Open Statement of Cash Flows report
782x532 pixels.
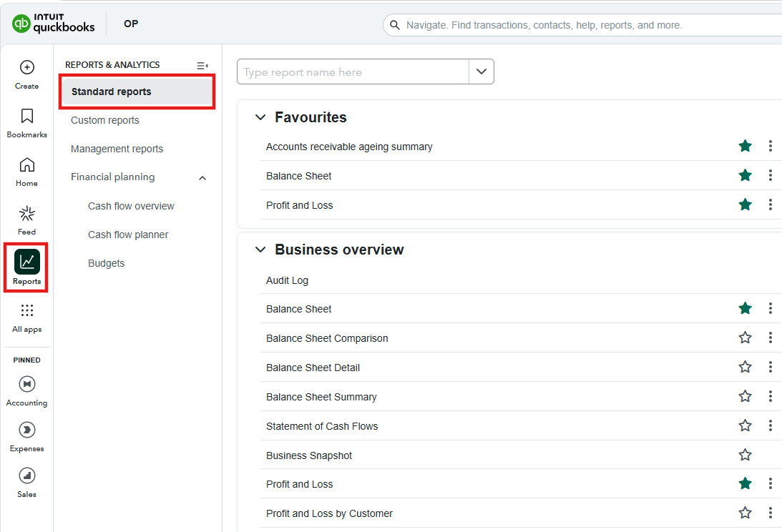(322, 426)
